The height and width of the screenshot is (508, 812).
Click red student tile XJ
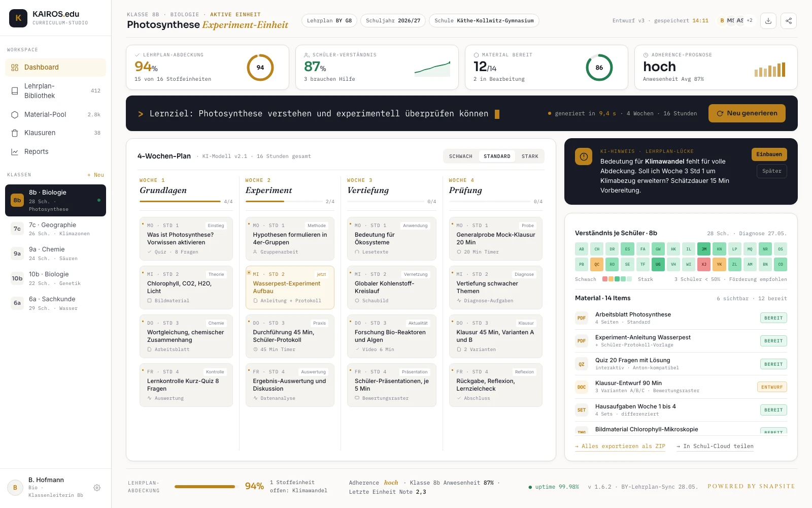(x=704, y=264)
